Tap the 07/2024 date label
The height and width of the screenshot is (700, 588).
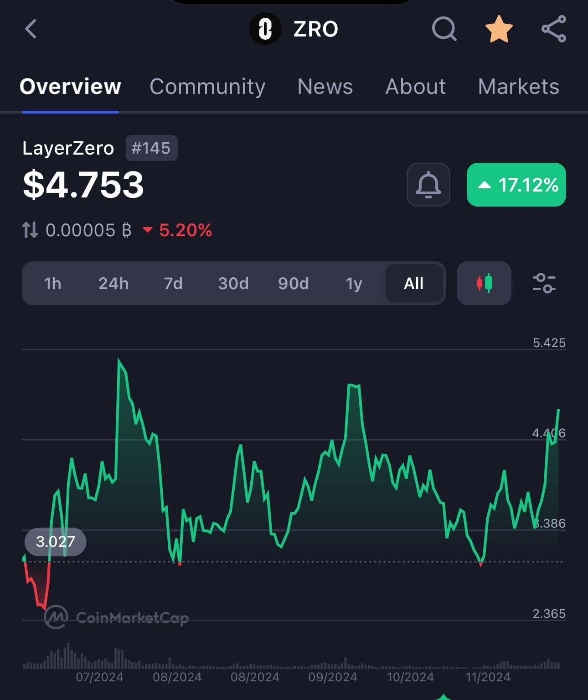(99, 677)
